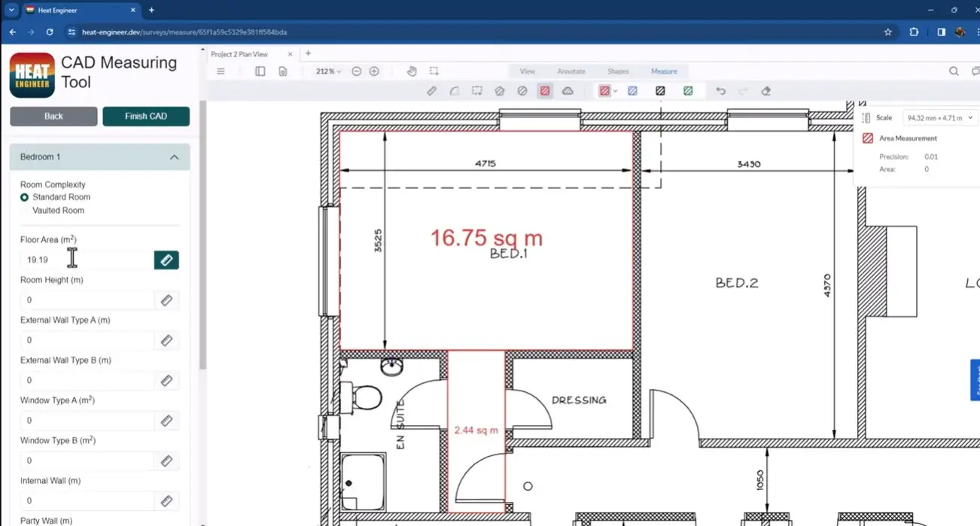Viewport: 980px width, 526px height.
Task: Toggle the left panel in viewer
Action: [x=260, y=71]
